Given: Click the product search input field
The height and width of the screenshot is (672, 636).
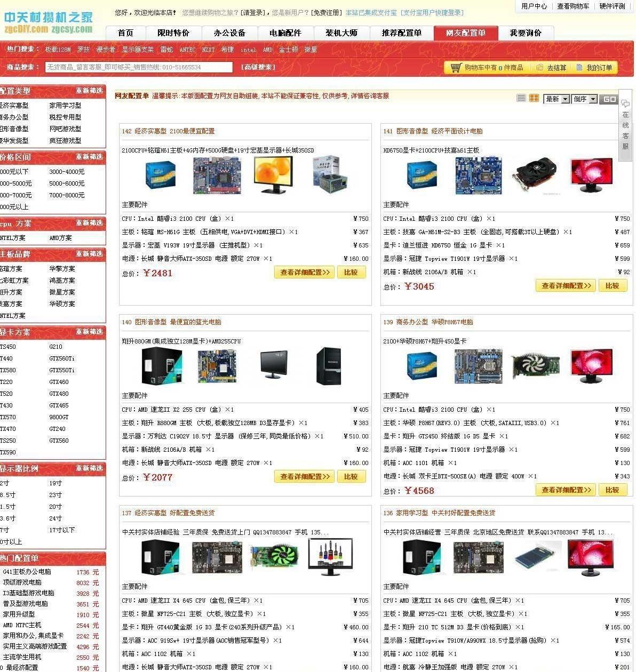Looking at the screenshot, I should point(138,67).
